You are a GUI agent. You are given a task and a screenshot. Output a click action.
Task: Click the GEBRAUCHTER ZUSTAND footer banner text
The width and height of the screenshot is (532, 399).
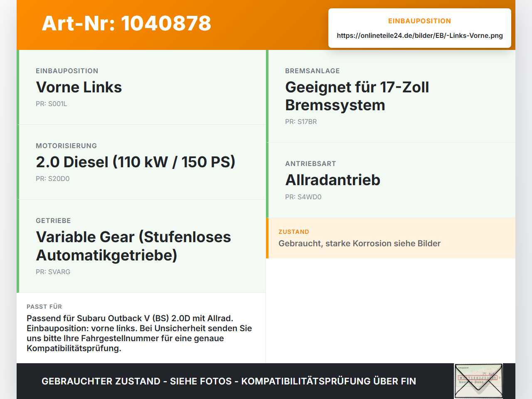(x=229, y=381)
